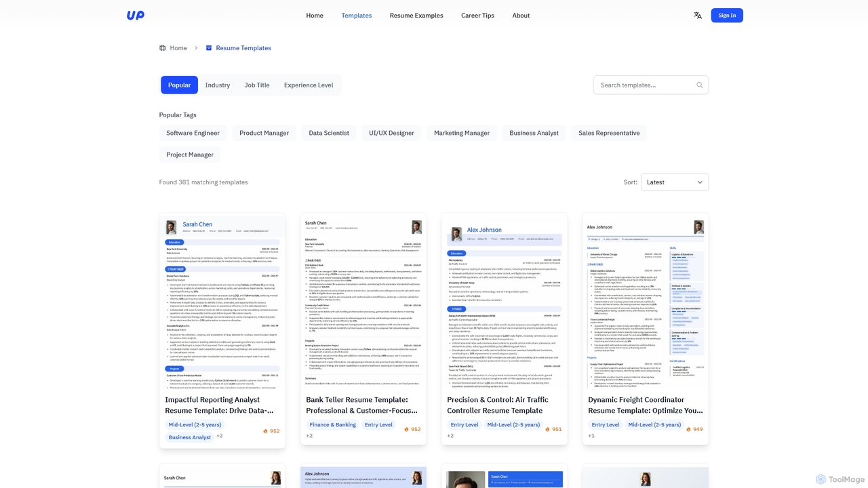Select the Project Manager tag
Screen dimensions: 868x488
[x=190, y=155]
